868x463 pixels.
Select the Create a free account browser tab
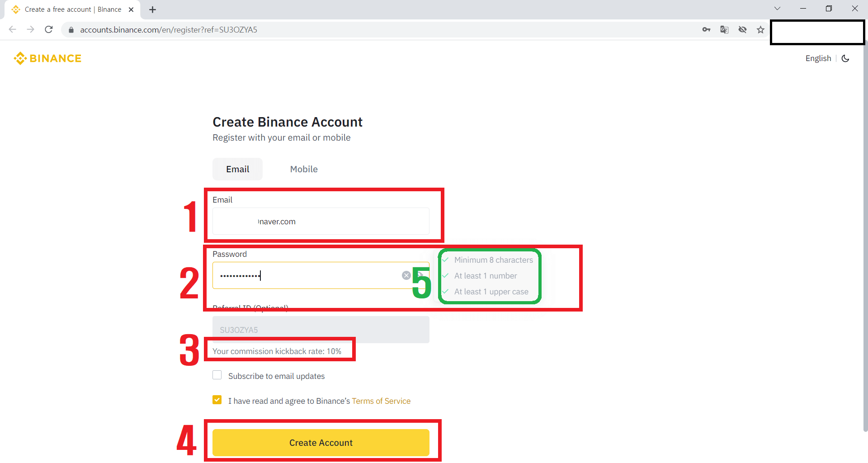pyautogui.click(x=72, y=9)
